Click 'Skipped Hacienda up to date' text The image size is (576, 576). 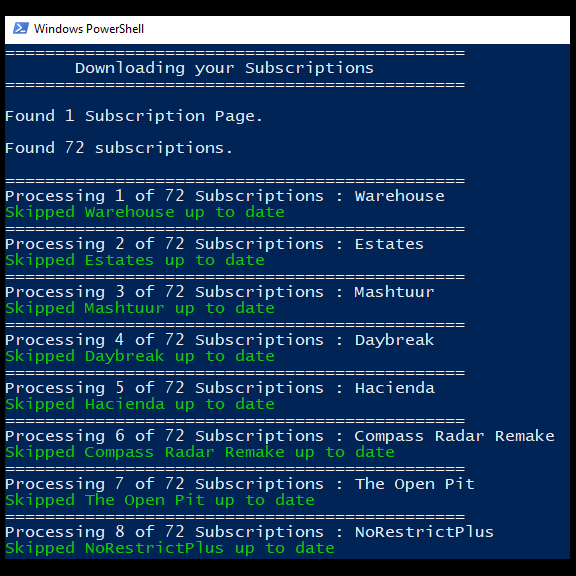click(140, 404)
